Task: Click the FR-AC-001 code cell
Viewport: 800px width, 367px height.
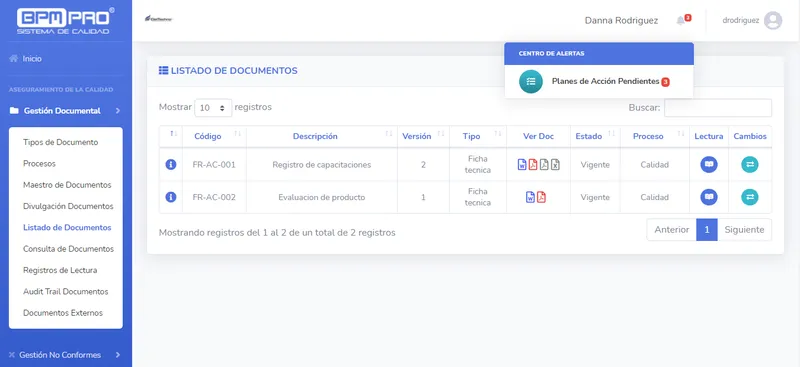Action: pyautogui.click(x=214, y=164)
